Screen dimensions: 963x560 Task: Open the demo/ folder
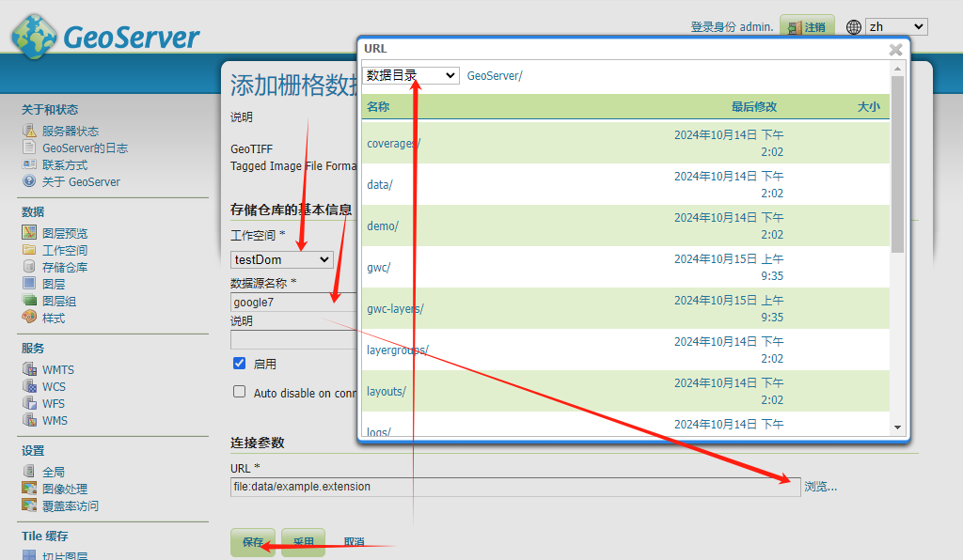383,226
